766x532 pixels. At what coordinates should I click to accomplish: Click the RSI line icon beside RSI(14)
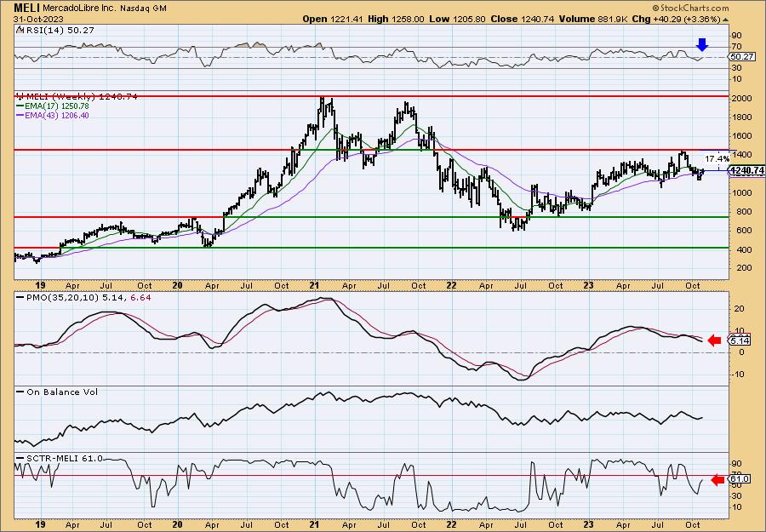click(19, 30)
